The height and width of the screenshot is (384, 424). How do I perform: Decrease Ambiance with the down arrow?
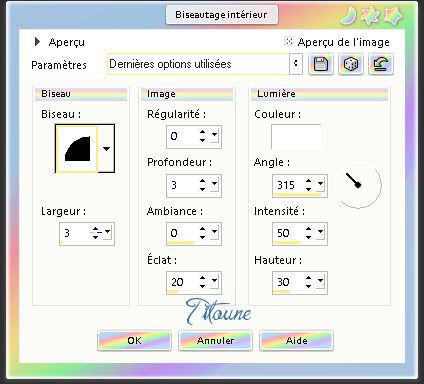(203, 237)
